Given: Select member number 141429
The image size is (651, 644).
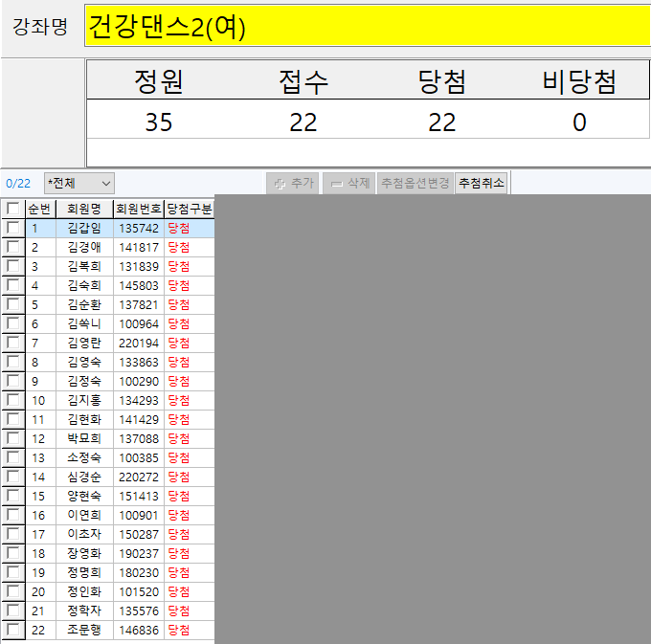Looking at the screenshot, I should click(139, 419).
